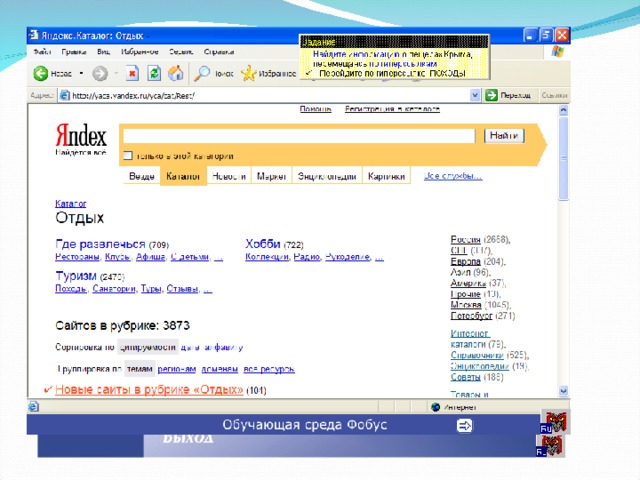Open the Файл menu
Image resolution: width=640 pixels, height=480 pixels.
[x=42, y=52]
